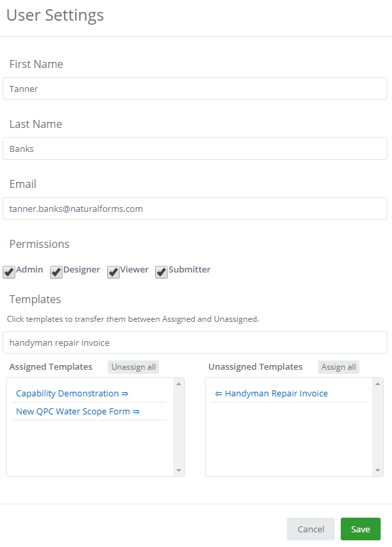Image resolution: width=392 pixels, height=547 pixels.
Task: Unassign the New QPC Water Scope Form
Action: tap(78, 412)
